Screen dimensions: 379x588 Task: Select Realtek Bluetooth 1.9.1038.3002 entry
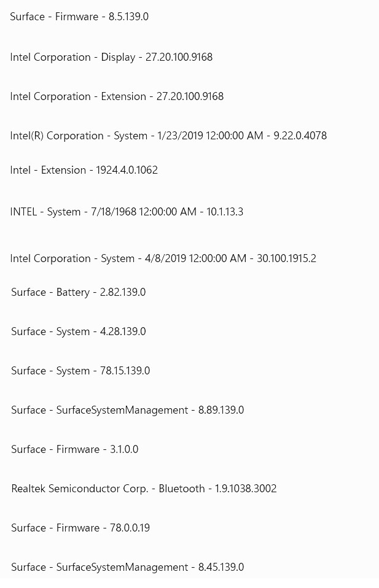(x=144, y=489)
